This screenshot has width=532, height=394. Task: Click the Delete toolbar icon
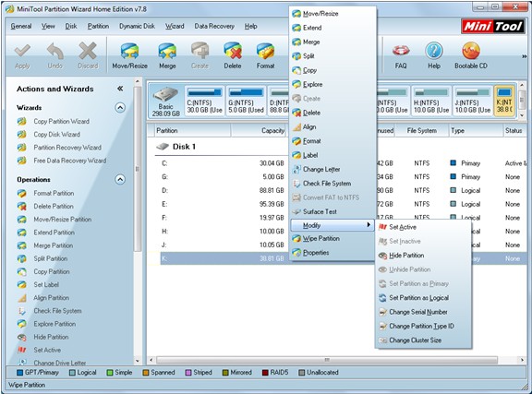[x=233, y=56]
